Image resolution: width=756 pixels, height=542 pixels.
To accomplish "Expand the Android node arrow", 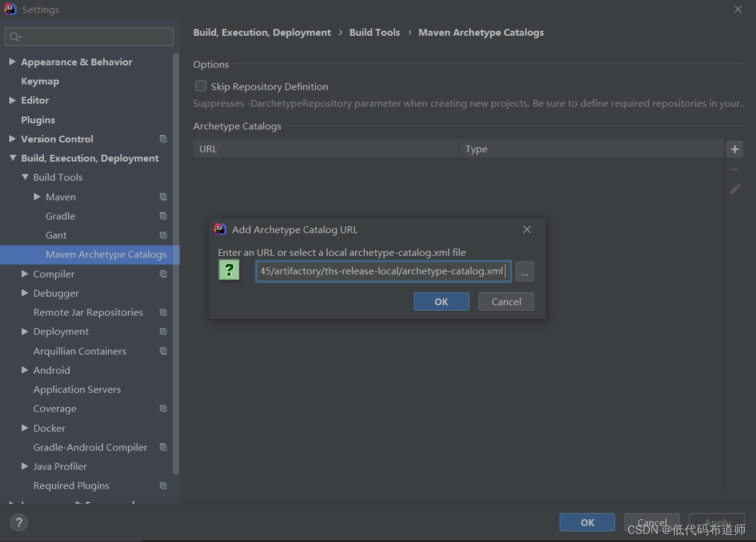I will pos(25,370).
